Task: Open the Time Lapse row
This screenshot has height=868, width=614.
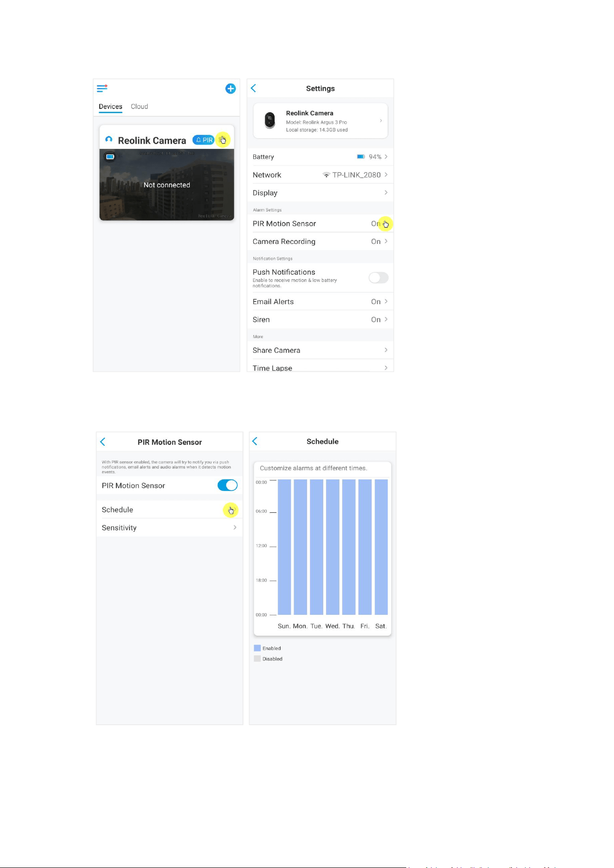Action: coord(320,366)
